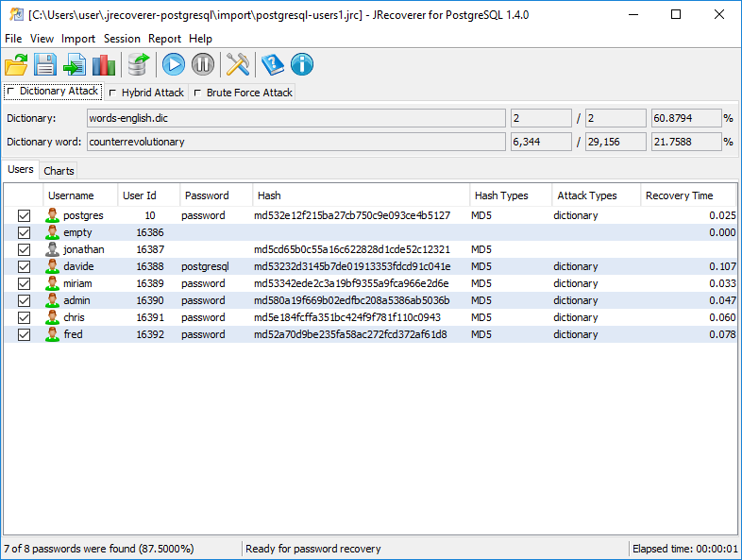742x560 pixels.
Task: Click status text 7 of 8 passwords found
Action: (99, 549)
